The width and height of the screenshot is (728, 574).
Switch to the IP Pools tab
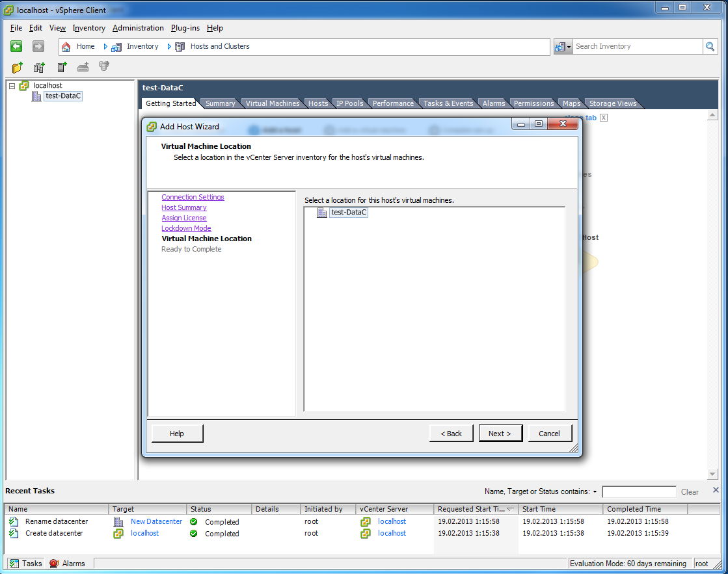click(x=349, y=103)
